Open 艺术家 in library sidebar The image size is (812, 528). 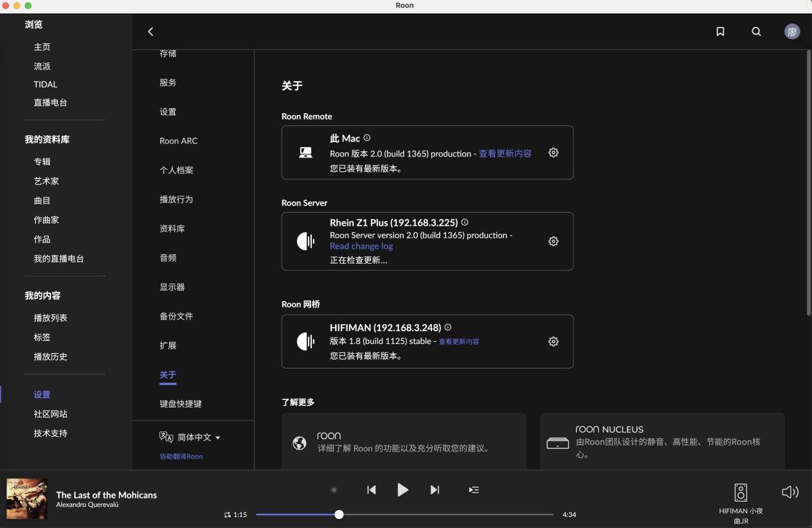coord(46,181)
